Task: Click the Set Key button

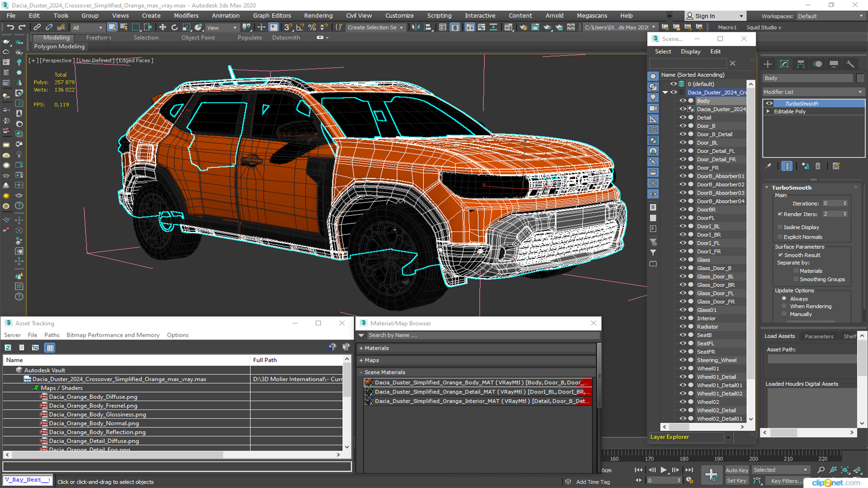Action: [736, 481]
